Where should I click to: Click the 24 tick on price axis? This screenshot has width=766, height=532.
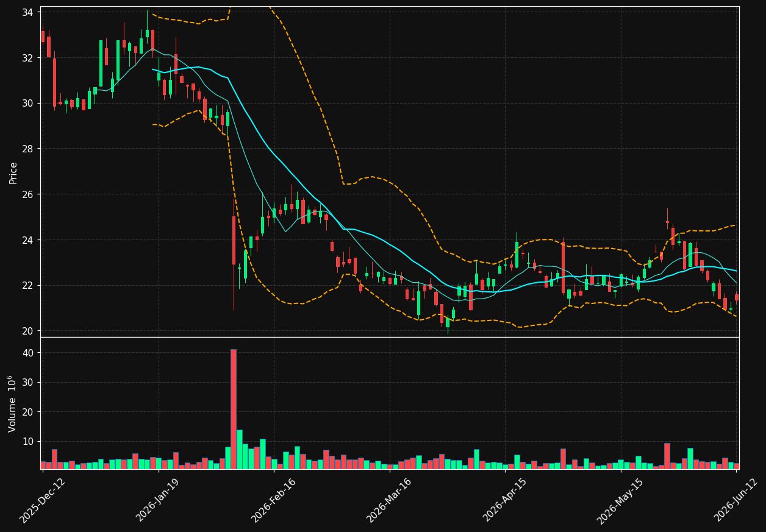[27, 240]
